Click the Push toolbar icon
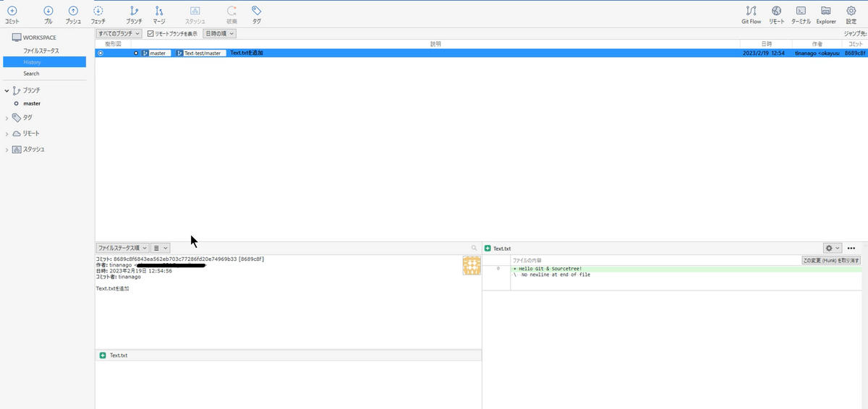The height and width of the screenshot is (409, 868). click(x=73, y=11)
